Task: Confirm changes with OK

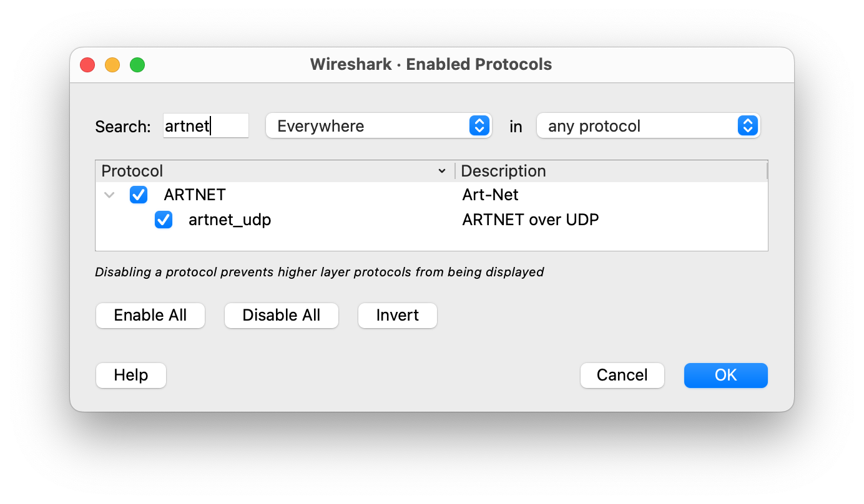Action: (725, 375)
